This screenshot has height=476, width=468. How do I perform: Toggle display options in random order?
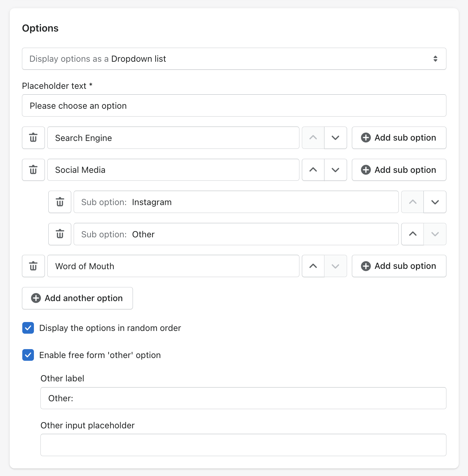tap(28, 328)
